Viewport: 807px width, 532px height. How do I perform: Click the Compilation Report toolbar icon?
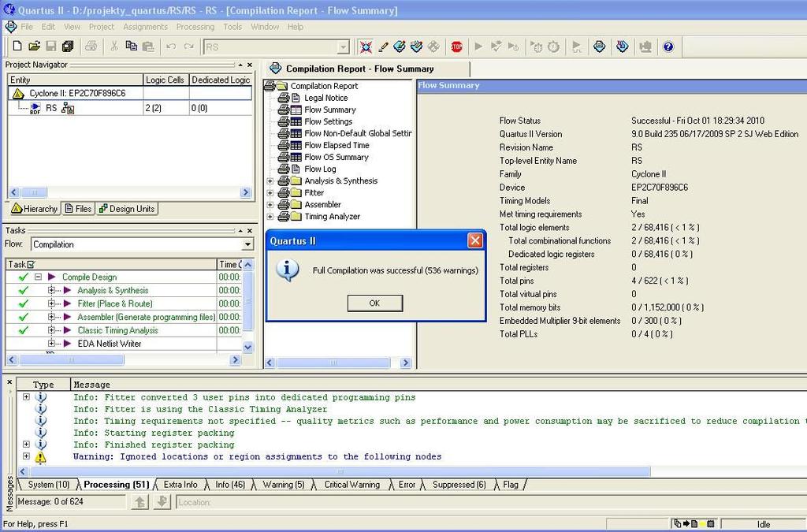[600, 47]
